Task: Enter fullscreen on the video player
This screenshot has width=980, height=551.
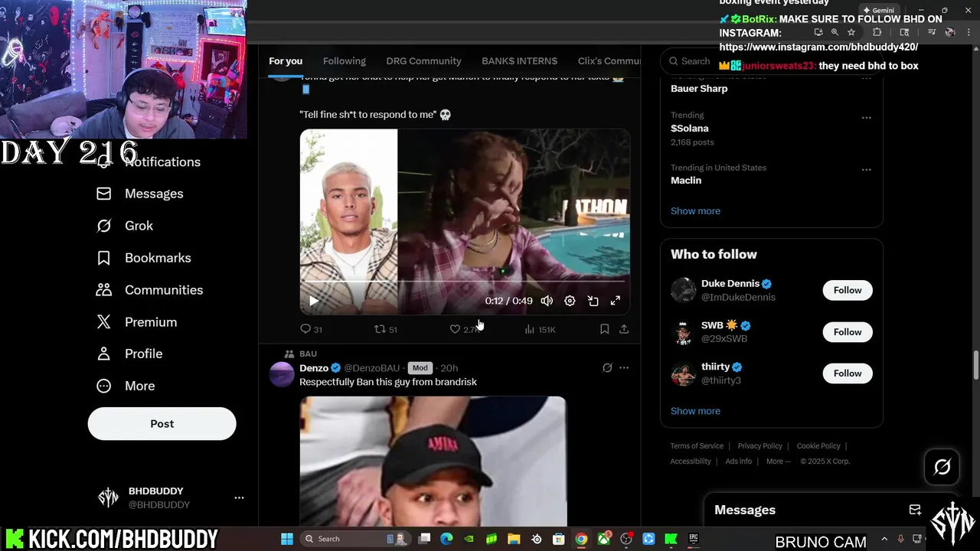Action: [x=615, y=301]
